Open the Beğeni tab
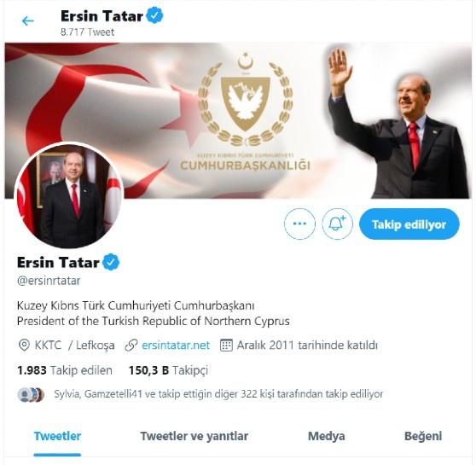 [423, 436]
